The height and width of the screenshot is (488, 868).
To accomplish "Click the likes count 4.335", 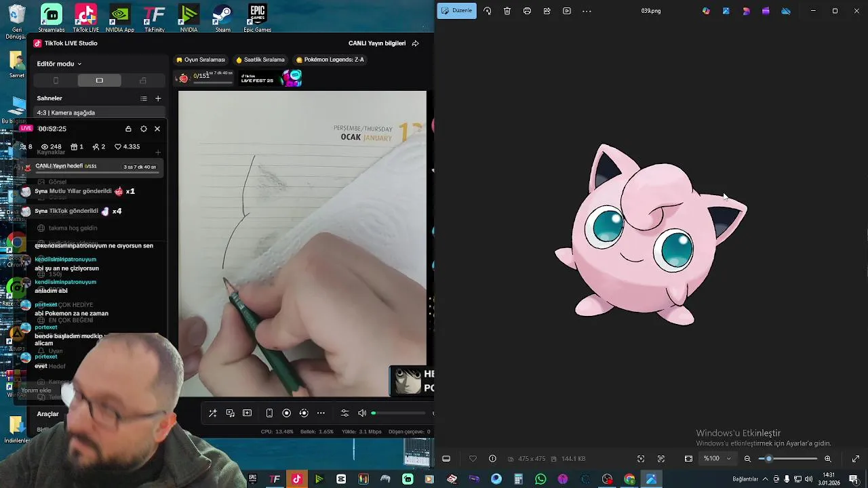I will coord(127,146).
